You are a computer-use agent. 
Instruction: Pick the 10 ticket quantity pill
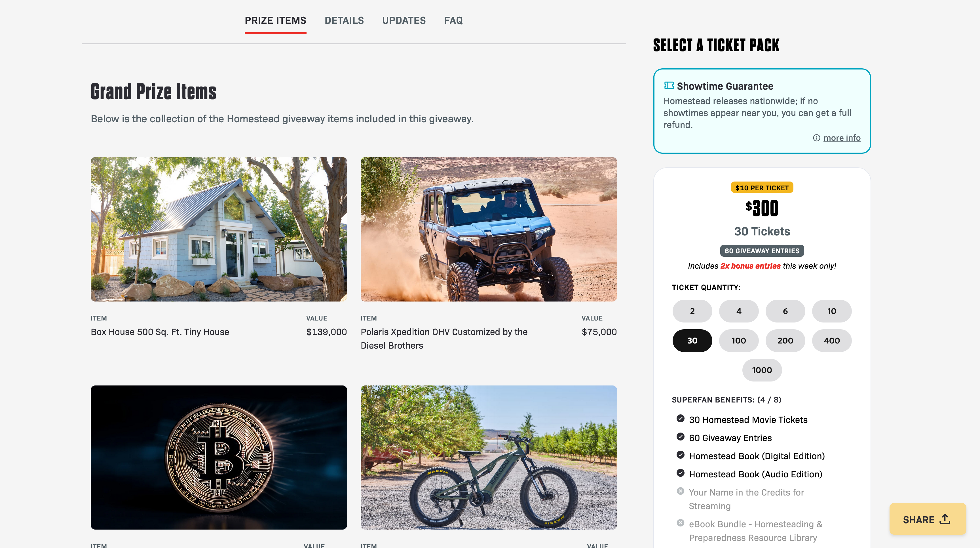[832, 311]
